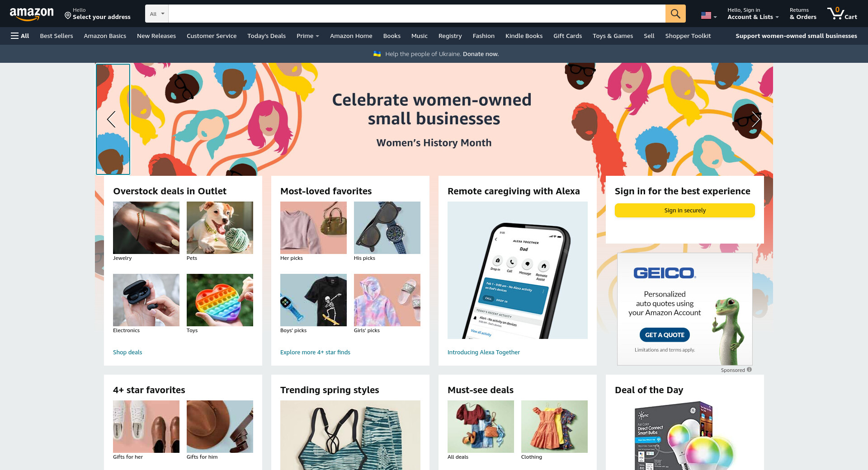Click the orange search magnifier button

click(x=675, y=14)
